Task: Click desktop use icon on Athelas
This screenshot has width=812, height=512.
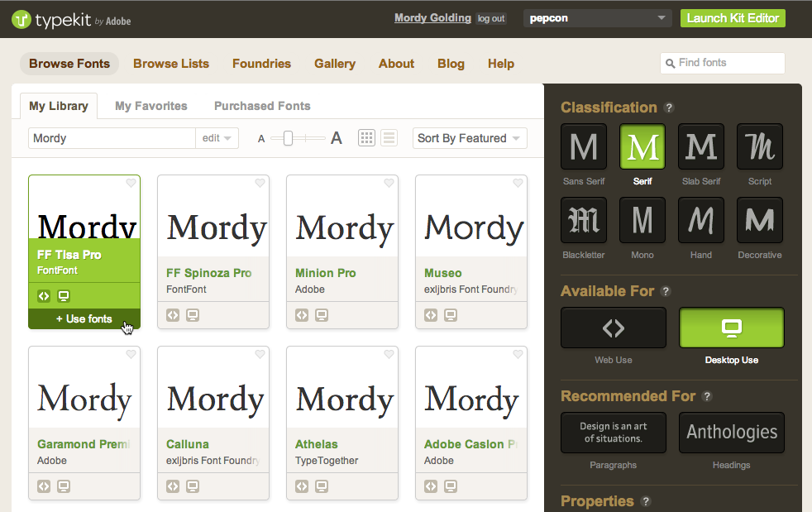Action: (x=322, y=486)
